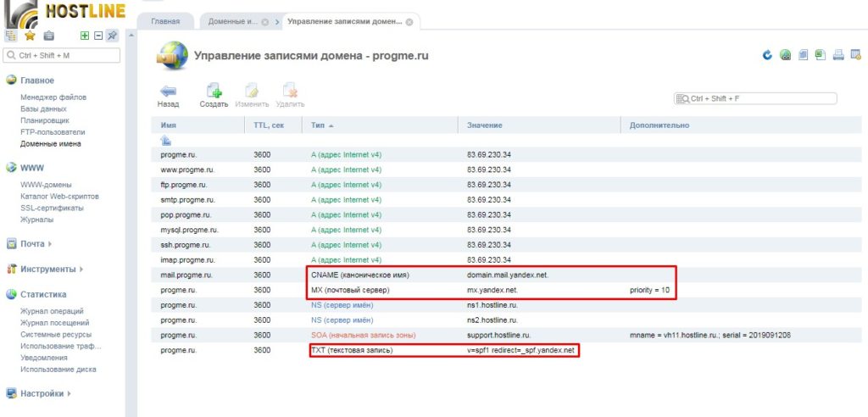
Task: Open FTP-пользователи in sidebar
Action: coord(53,132)
